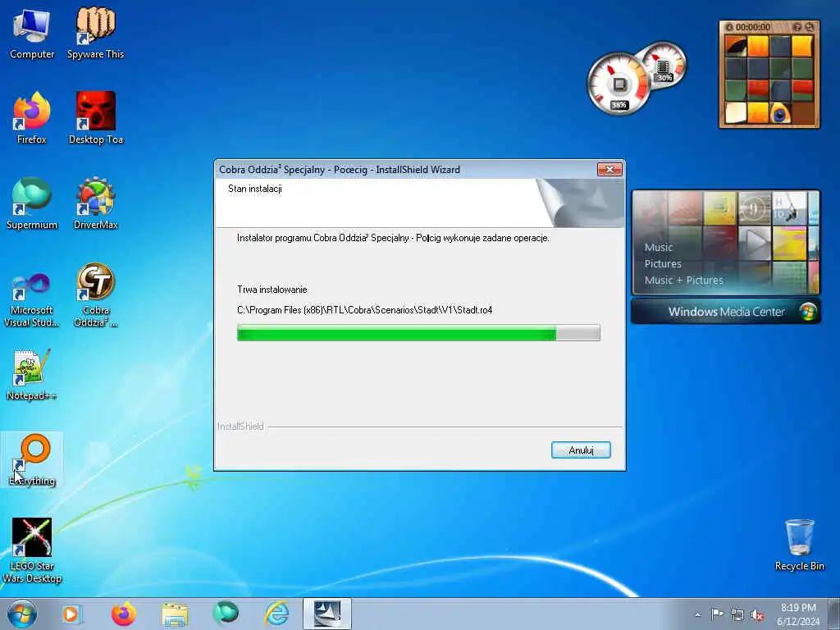Open the Computer desktop icon

pyautogui.click(x=32, y=34)
